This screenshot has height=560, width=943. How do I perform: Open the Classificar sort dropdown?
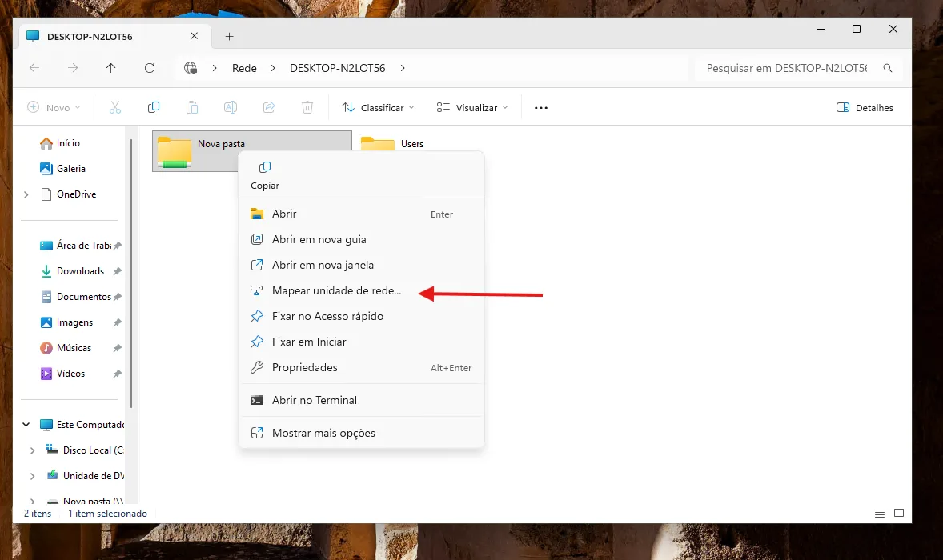click(x=378, y=108)
